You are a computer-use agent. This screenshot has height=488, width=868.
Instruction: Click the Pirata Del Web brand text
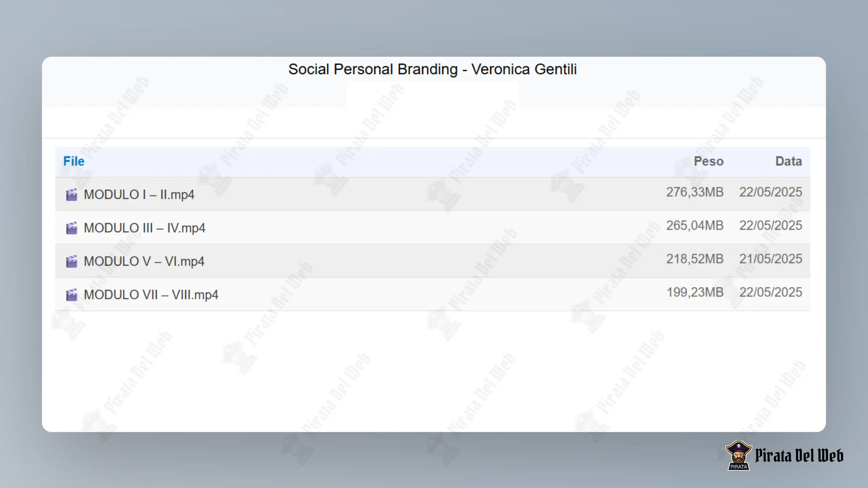[799, 455]
